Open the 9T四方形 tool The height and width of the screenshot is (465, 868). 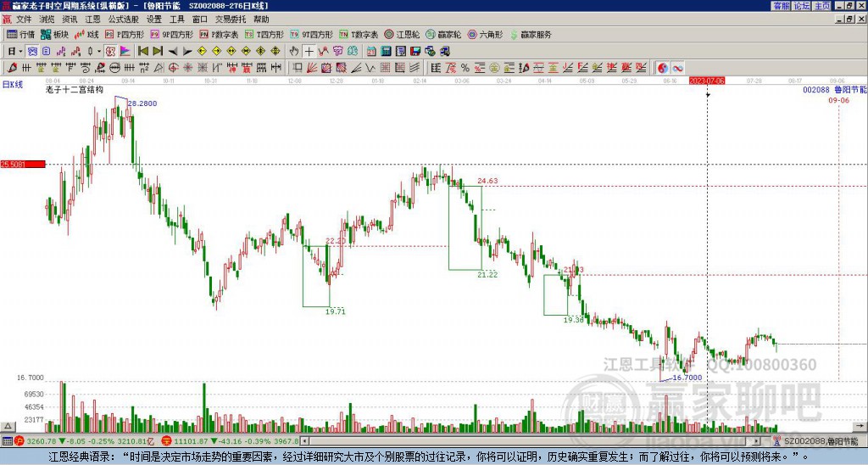pos(312,34)
